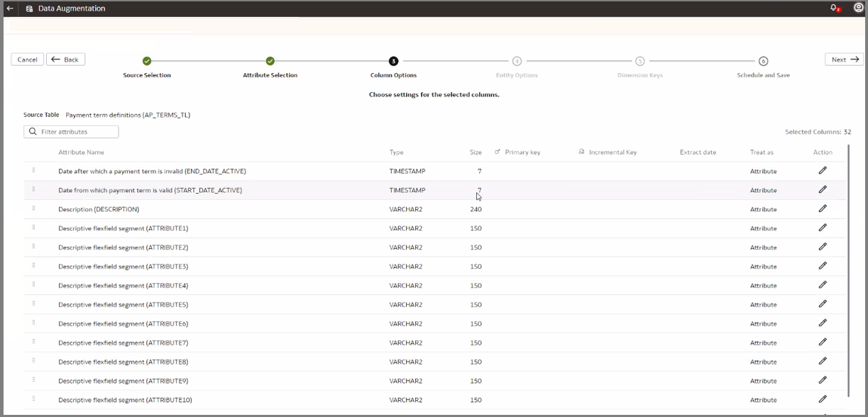Edit ATTRIBUTE3 using its pencil icon
The width and height of the screenshot is (868, 417).
pyautogui.click(x=823, y=266)
